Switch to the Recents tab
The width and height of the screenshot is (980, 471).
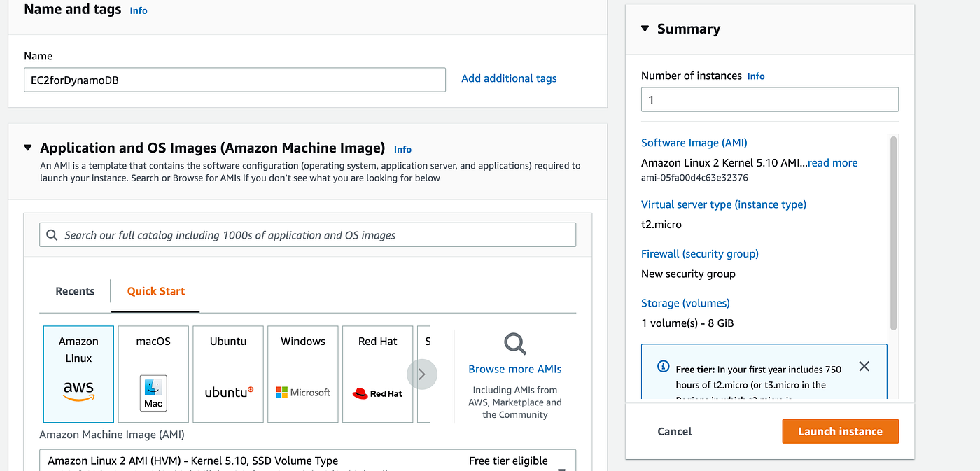click(x=75, y=291)
